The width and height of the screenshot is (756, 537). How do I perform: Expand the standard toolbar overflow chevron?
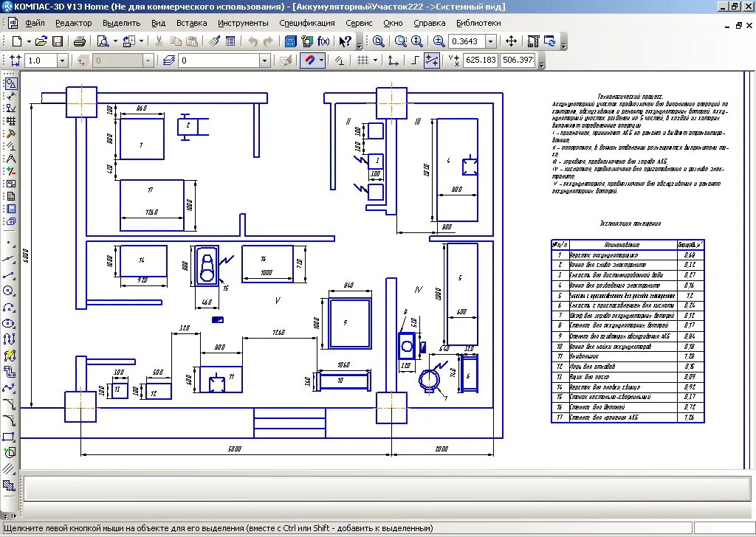360,45
